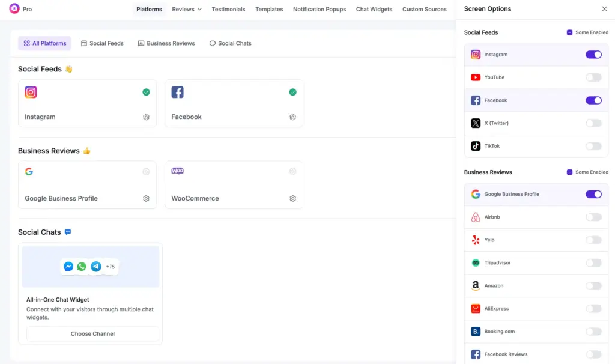Open the Templates menu item
Screen dimensions: 615x364
point(269,9)
